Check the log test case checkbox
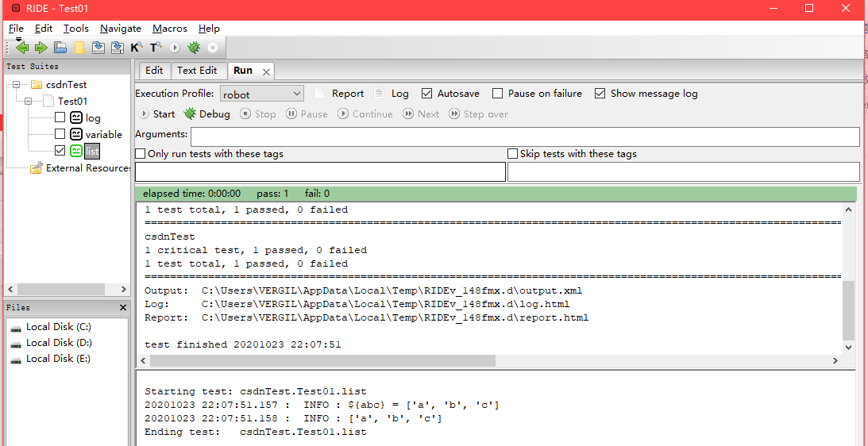This screenshot has height=446, width=868. point(60,118)
